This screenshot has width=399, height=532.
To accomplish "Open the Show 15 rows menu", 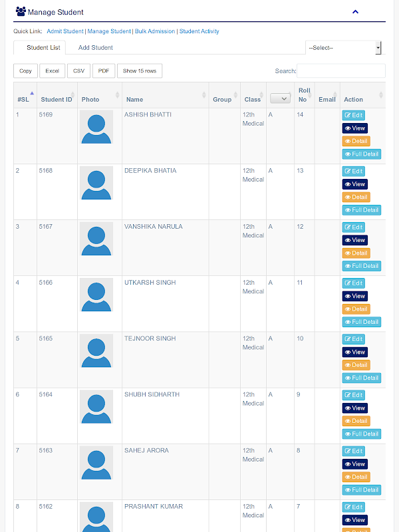I will point(140,70).
